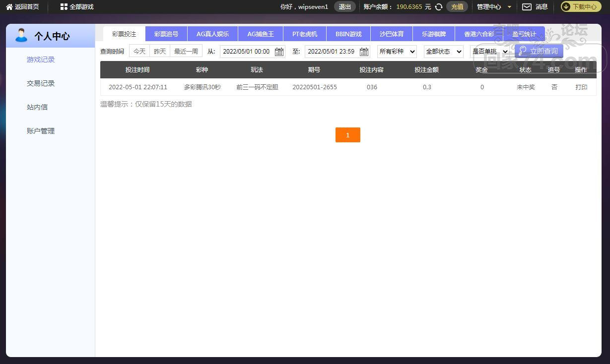Expand the 管理中心 dropdown arrow
The height and width of the screenshot is (364, 610).
[x=509, y=7]
